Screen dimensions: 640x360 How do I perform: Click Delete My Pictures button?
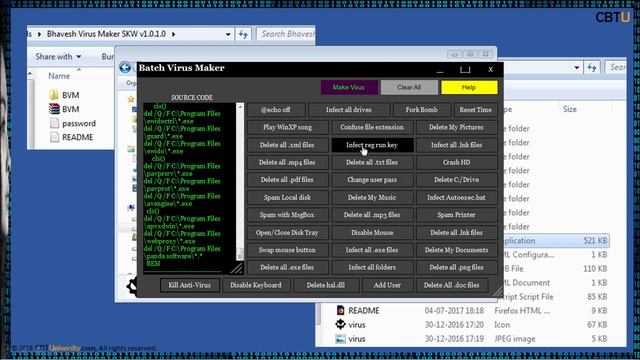[x=456, y=127]
